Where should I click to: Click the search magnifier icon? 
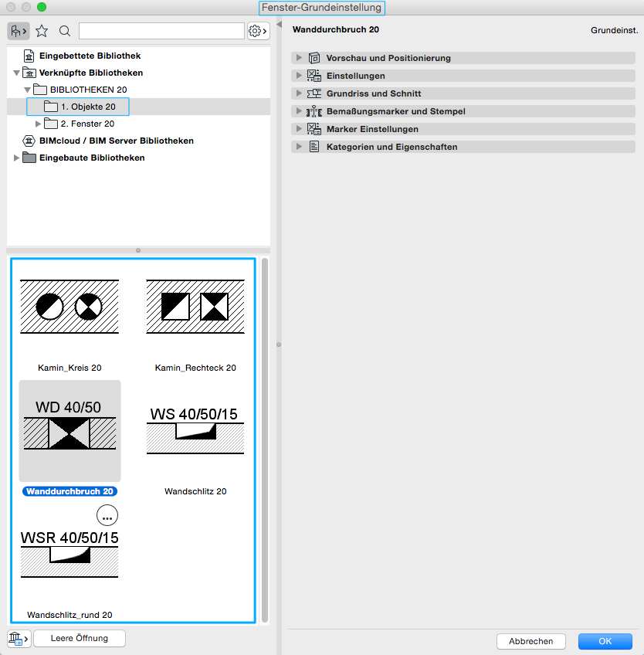point(65,31)
